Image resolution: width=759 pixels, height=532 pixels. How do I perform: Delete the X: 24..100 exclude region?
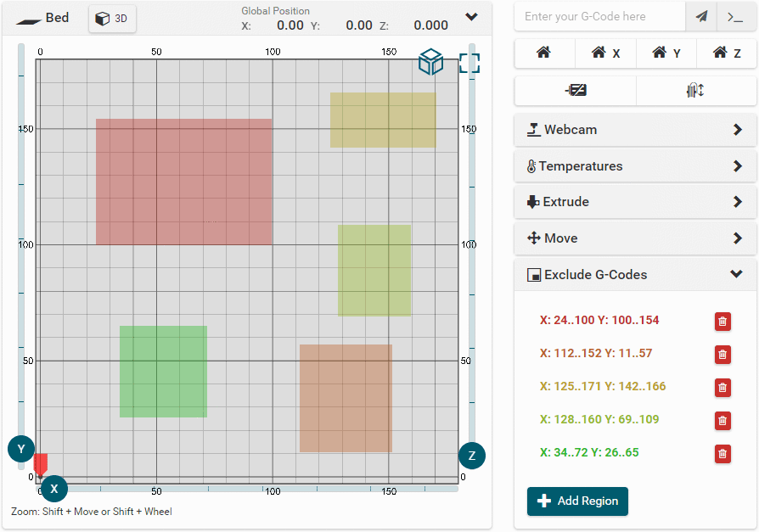click(722, 321)
